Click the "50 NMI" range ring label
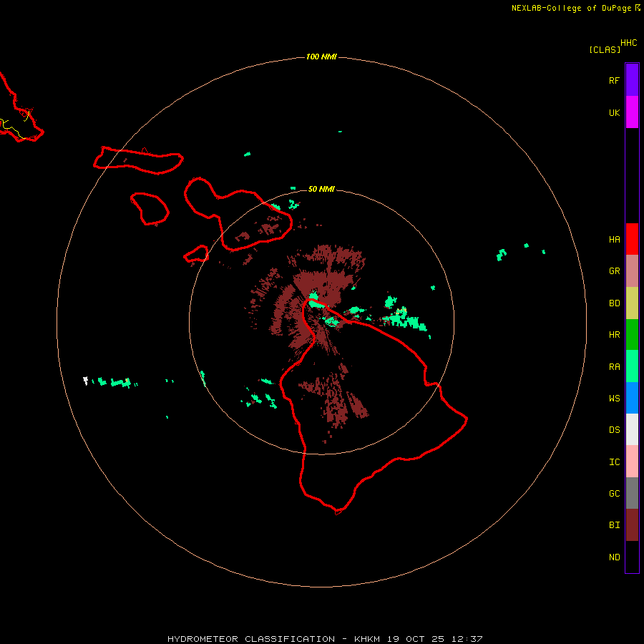The height and width of the screenshot is (644, 644). (321, 189)
